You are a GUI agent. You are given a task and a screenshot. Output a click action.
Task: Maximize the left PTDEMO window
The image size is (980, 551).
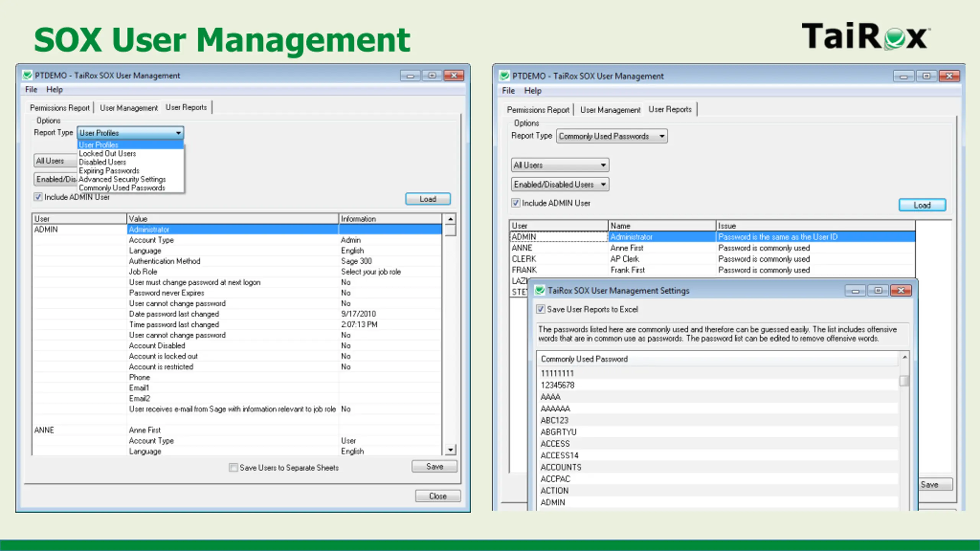coord(432,75)
